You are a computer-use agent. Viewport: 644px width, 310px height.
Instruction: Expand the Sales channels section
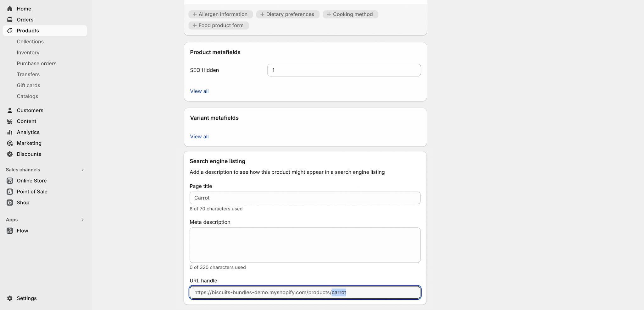(82, 170)
